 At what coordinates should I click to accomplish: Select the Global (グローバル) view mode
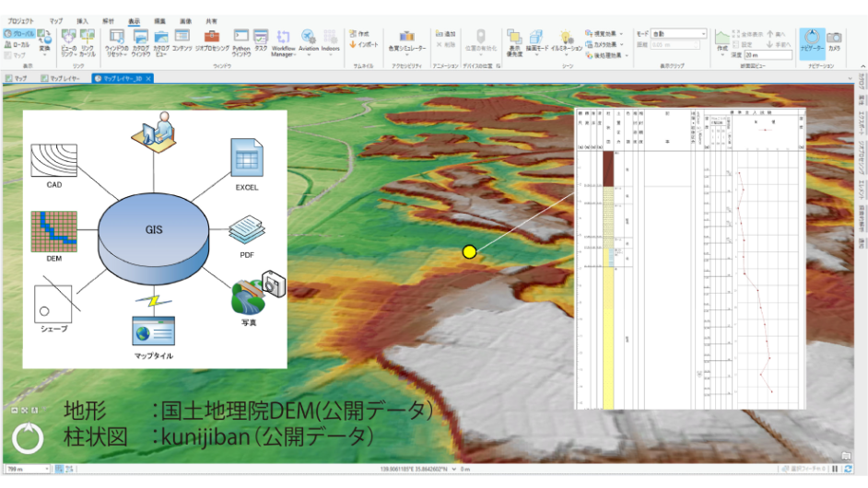[x=18, y=33]
